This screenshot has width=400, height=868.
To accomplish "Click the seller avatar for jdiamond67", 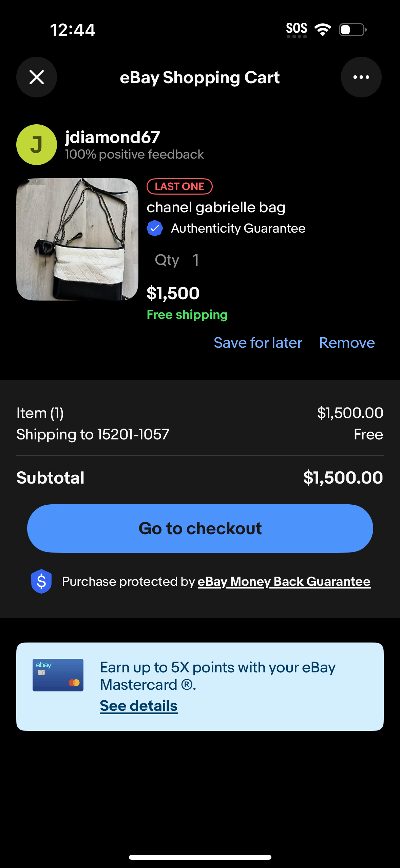I will (36, 144).
